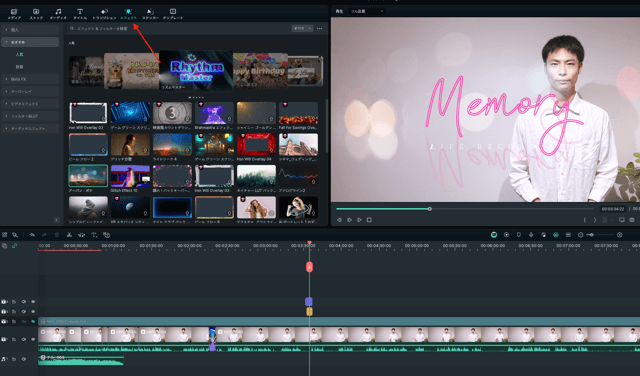
Task: Toggle the video track 1 eye icon
Action: click(x=33, y=339)
